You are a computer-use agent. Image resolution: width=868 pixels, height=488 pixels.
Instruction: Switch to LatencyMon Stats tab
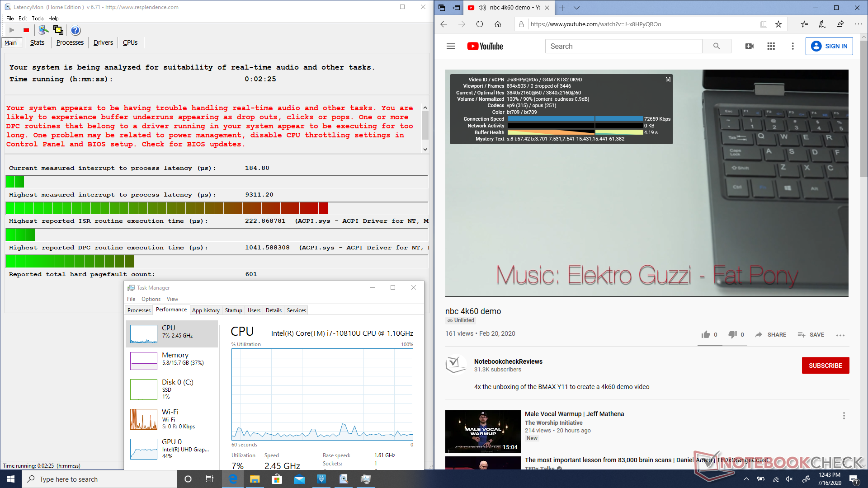pos(37,42)
